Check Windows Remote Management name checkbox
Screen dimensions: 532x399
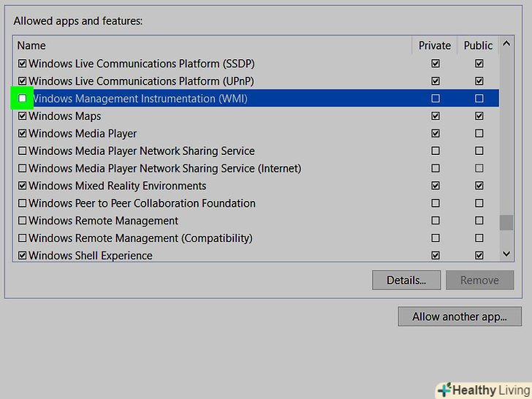pos(22,221)
